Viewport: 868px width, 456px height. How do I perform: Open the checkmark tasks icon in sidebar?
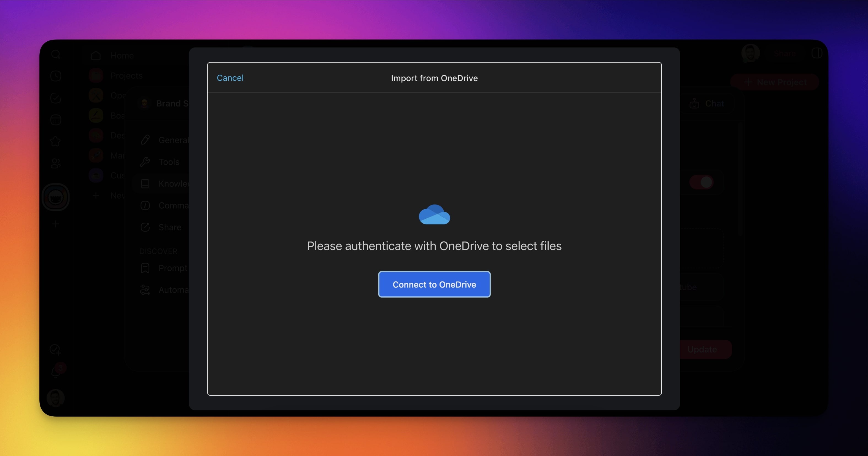(x=56, y=98)
